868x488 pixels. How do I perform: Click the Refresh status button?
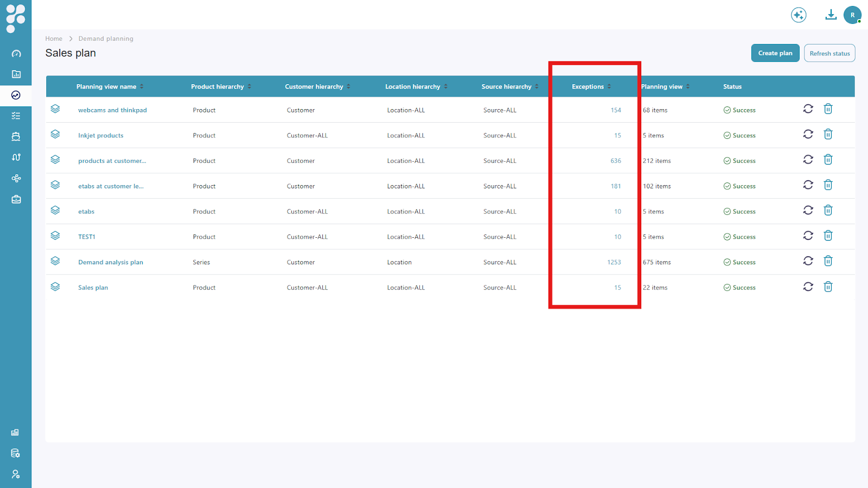point(829,53)
